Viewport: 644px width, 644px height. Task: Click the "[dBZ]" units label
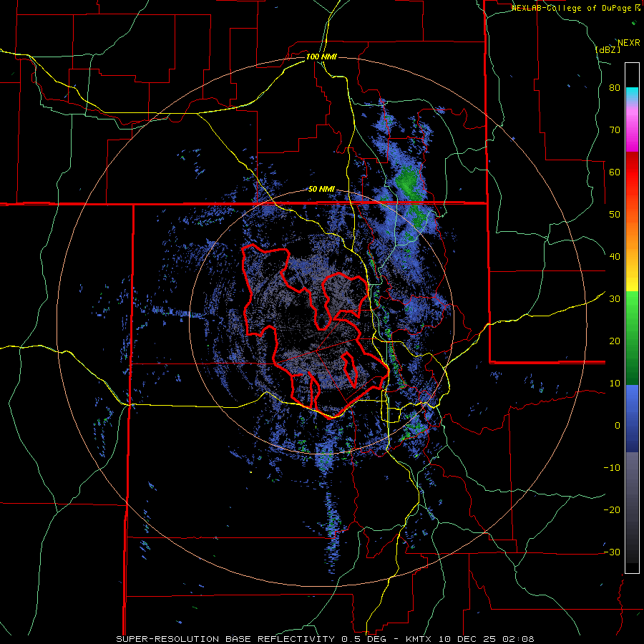(x=608, y=50)
